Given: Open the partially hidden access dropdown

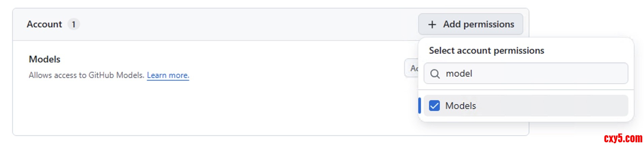Looking at the screenshot, I should [412, 68].
